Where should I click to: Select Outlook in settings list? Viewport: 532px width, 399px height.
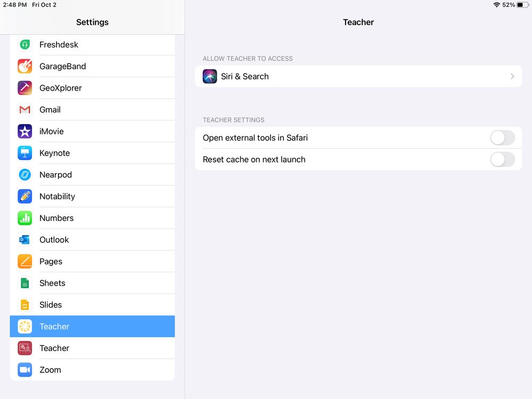pyautogui.click(x=92, y=240)
